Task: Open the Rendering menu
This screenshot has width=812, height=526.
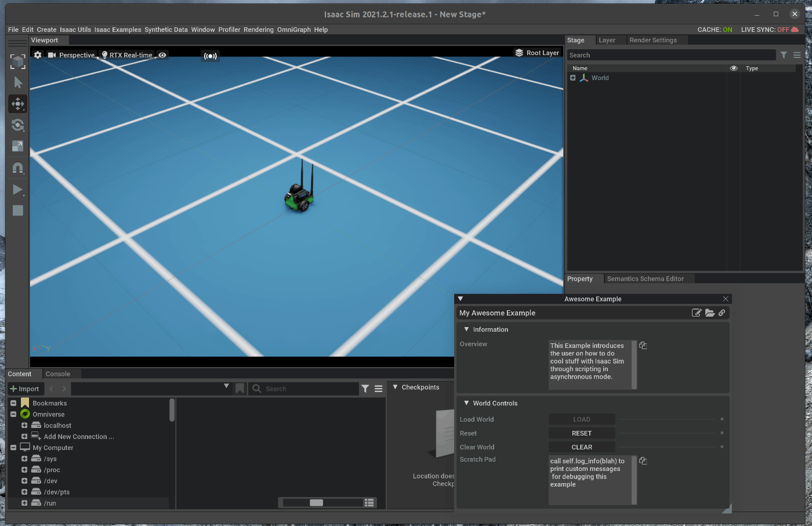Action: [x=259, y=30]
